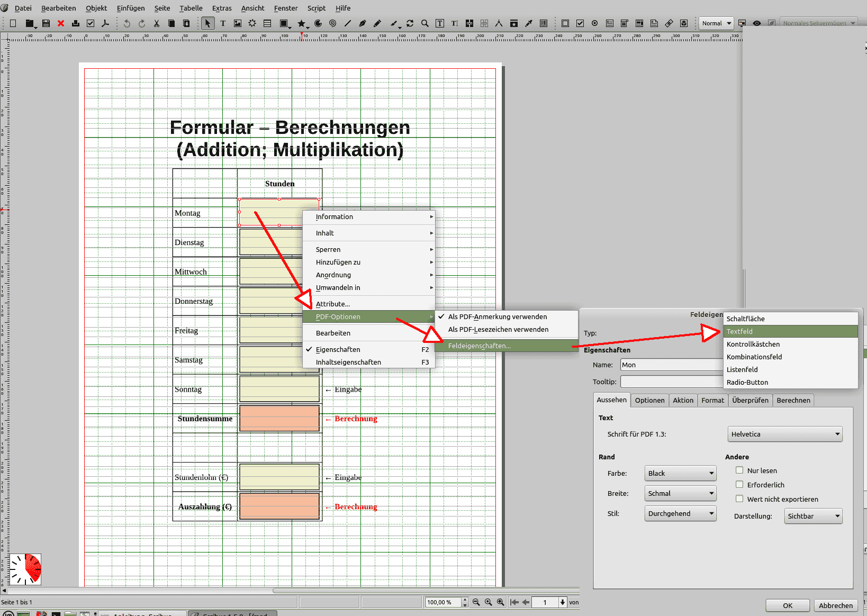This screenshot has height=616, width=867.
Task: Choose the eyedropper tool in toolbar
Action: [528, 23]
